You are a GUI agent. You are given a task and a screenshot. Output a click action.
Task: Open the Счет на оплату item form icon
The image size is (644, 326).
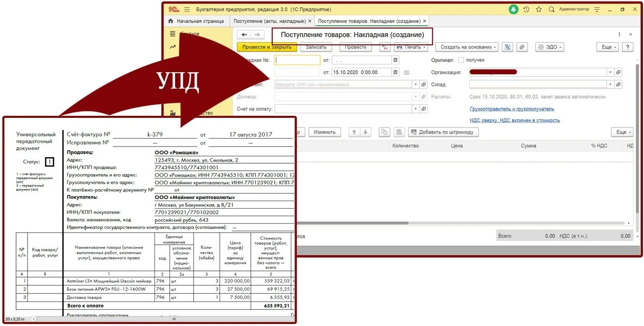coord(424,109)
